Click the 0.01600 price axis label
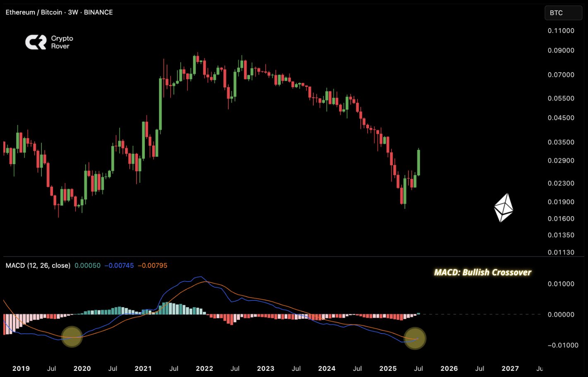588x377 pixels. pyautogui.click(x=561, y=219)
